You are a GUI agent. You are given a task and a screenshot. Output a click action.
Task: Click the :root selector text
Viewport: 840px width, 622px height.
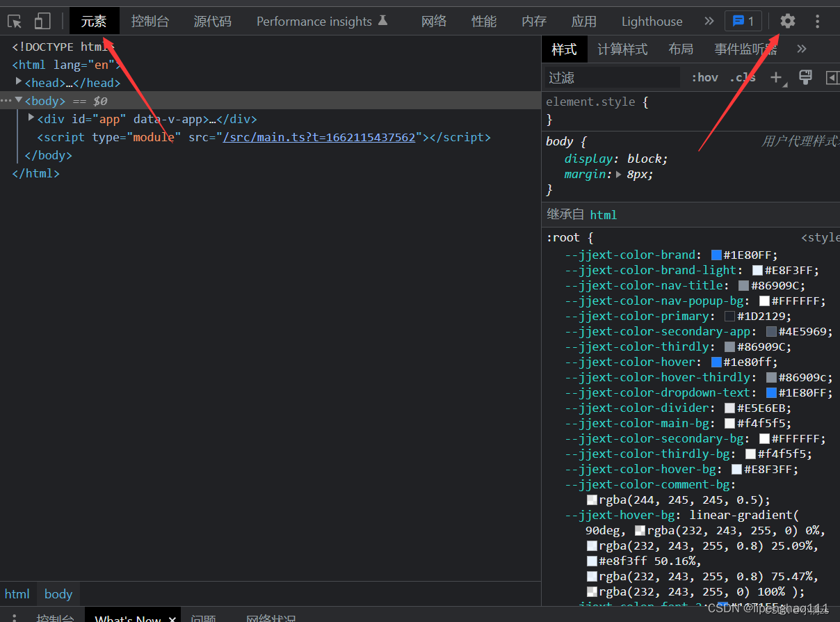point(563,237)
